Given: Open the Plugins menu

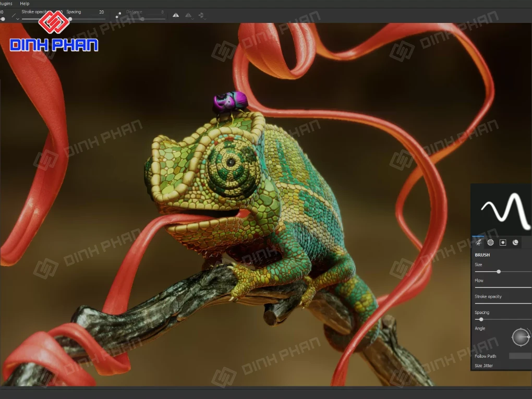Looking at the screenshot, I should coord(6,3).
